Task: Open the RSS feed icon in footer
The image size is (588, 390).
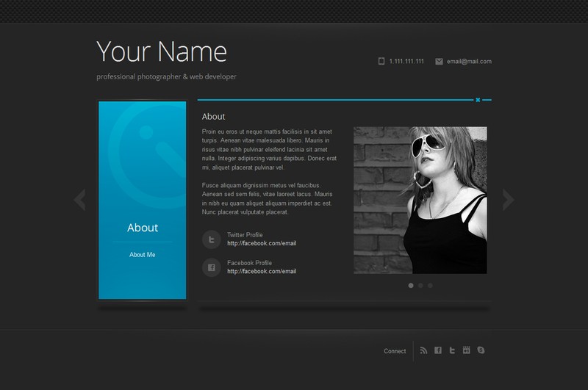Action: pos(424,351)
